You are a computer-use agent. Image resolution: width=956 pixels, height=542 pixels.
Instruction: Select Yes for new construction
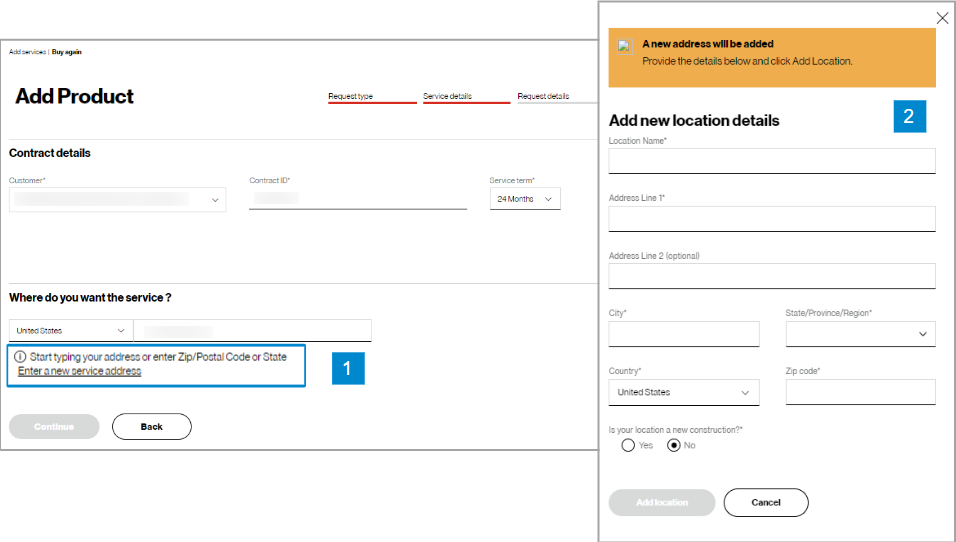[x=628, y=445]
